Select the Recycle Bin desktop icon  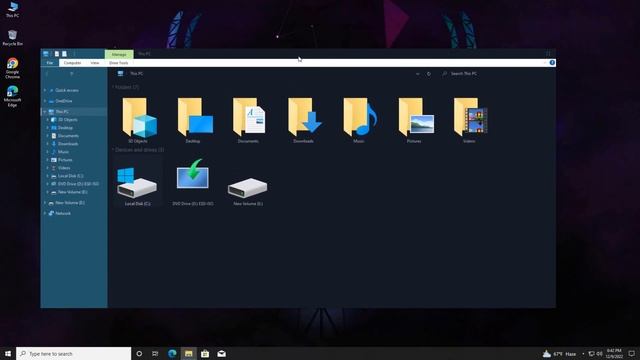[x=13, y=38]
